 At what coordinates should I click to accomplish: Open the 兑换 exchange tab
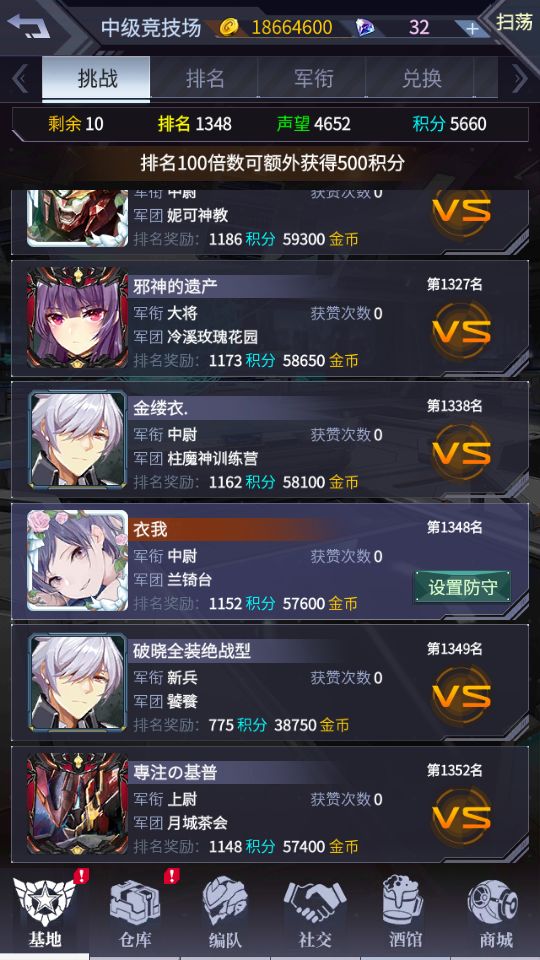(421, 78)
